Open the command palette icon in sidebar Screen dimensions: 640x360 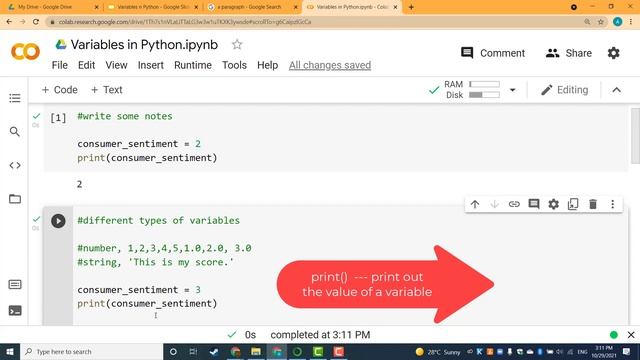[15, 284]
